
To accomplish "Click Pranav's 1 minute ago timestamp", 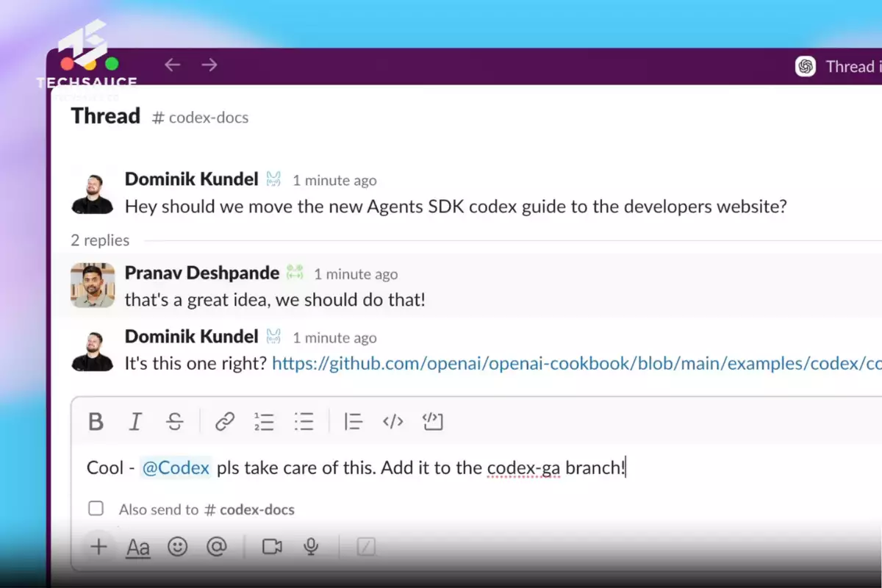I will 356,274.
